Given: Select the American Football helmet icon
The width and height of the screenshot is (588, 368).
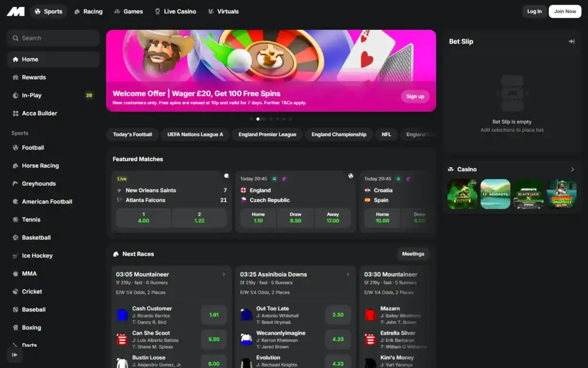Looking at the screenshot, I should coord(16,202).
